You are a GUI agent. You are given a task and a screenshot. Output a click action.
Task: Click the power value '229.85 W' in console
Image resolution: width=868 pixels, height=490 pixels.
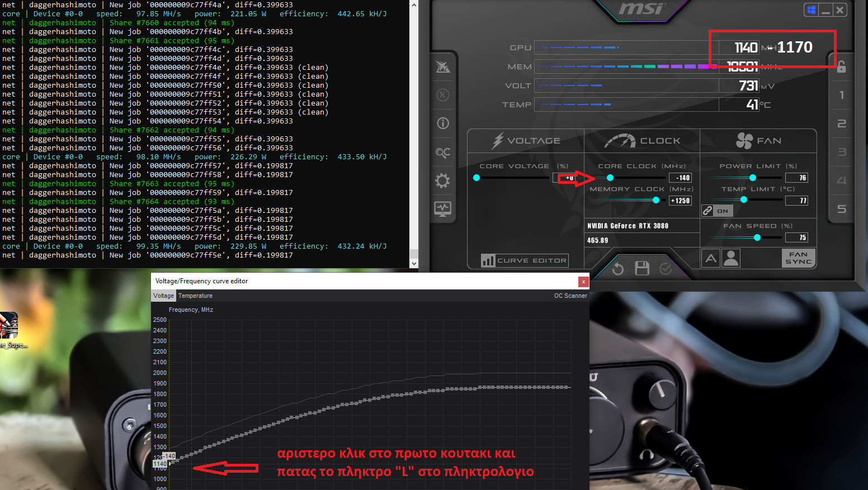click(x=248, y=246)
